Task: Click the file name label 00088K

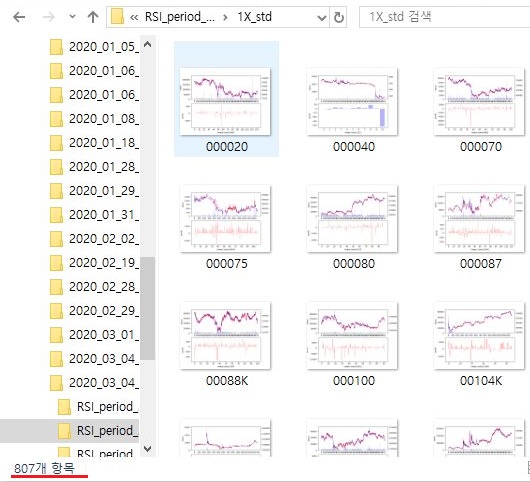Action: click(227, 381)
